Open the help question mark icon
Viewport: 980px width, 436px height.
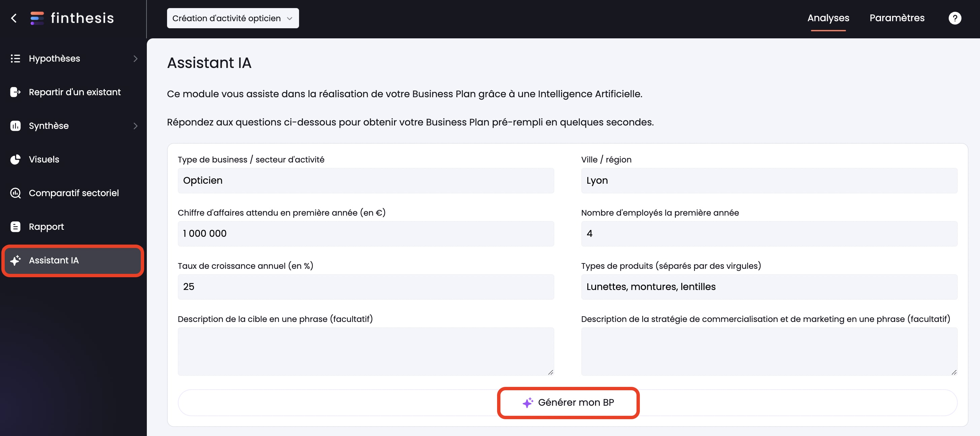coord(954,18)
